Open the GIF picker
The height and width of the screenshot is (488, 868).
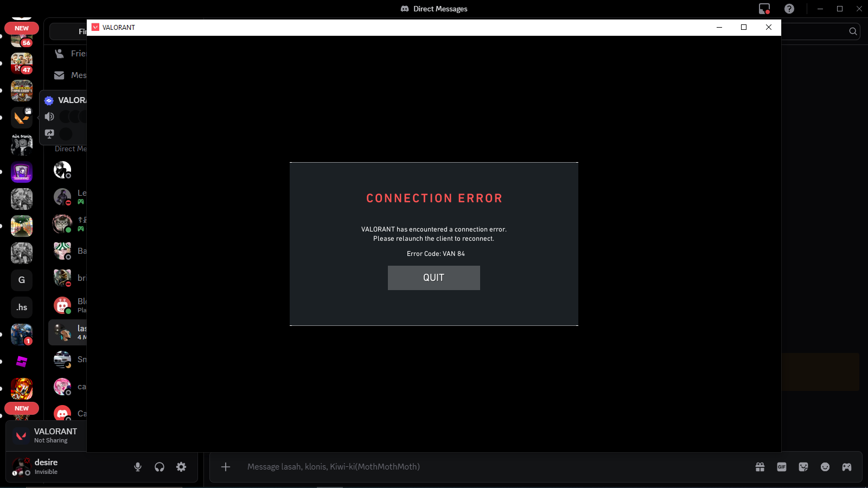[x=782, y=467]
